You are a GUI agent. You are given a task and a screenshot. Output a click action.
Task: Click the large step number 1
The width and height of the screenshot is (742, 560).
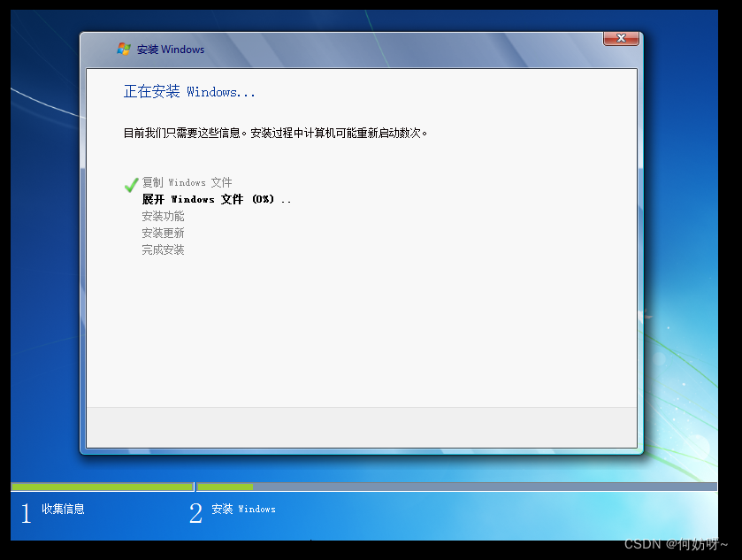[x=26, y=513]
